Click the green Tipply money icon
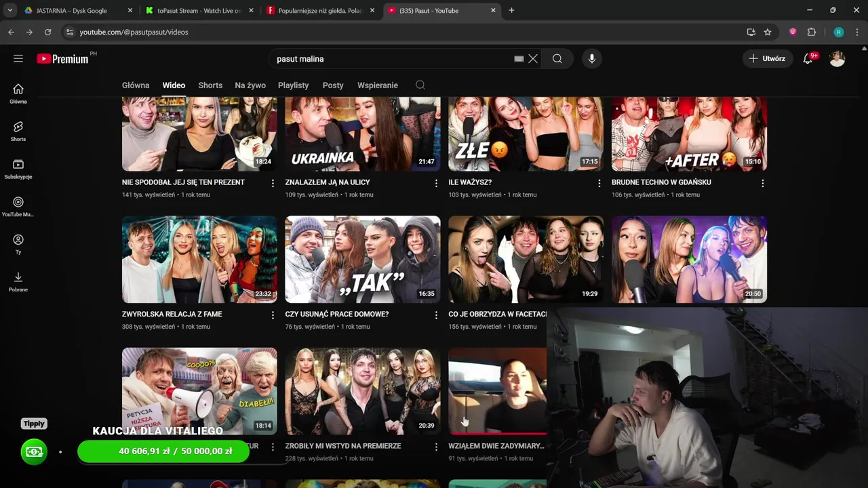This screenshot has width=868, height=488. [34, 451]
